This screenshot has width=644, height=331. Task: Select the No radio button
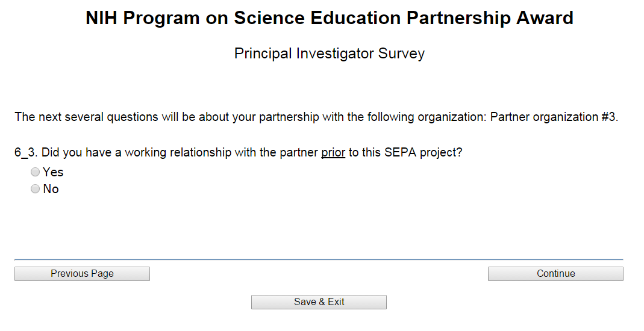click(35, 189)
